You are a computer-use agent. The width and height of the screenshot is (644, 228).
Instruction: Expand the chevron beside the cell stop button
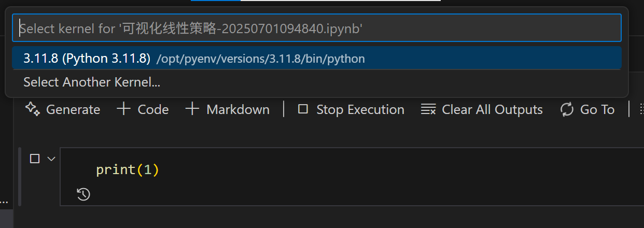point(51,159)
